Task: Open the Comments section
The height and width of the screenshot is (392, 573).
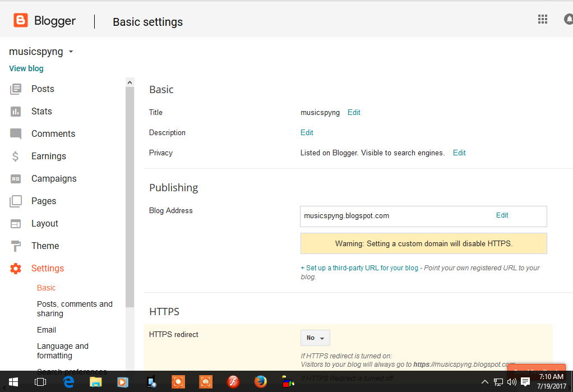Action: coord(53,134)
